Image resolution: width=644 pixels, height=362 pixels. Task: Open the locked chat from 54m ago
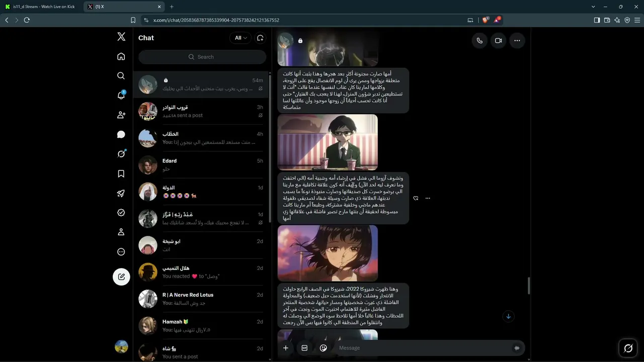(x=201, y=84)
